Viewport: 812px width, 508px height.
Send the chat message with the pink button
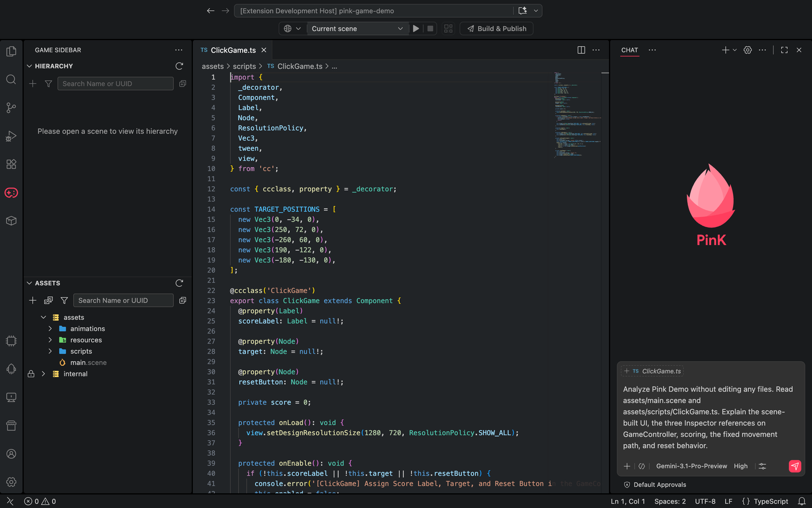tap(795, 466)
